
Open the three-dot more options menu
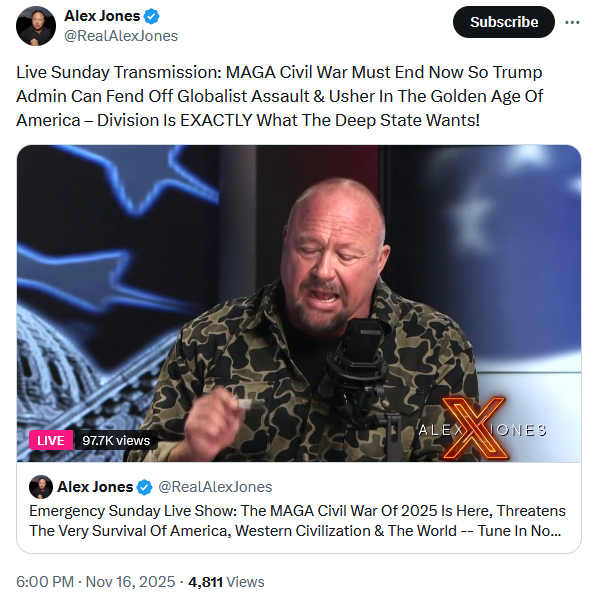pyautogui.click(x=572, y=23)
